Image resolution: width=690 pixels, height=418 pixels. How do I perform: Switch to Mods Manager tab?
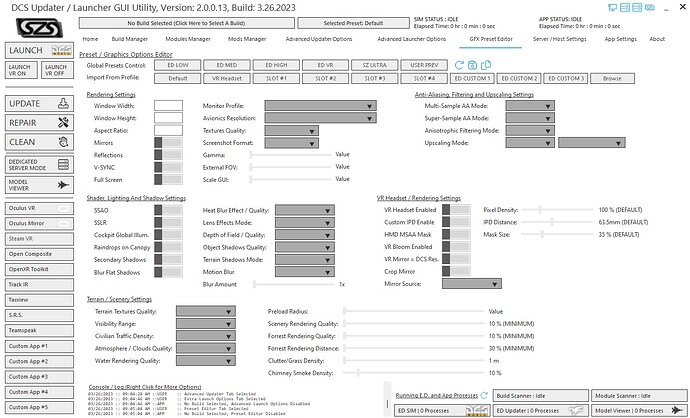click(247, 39)
